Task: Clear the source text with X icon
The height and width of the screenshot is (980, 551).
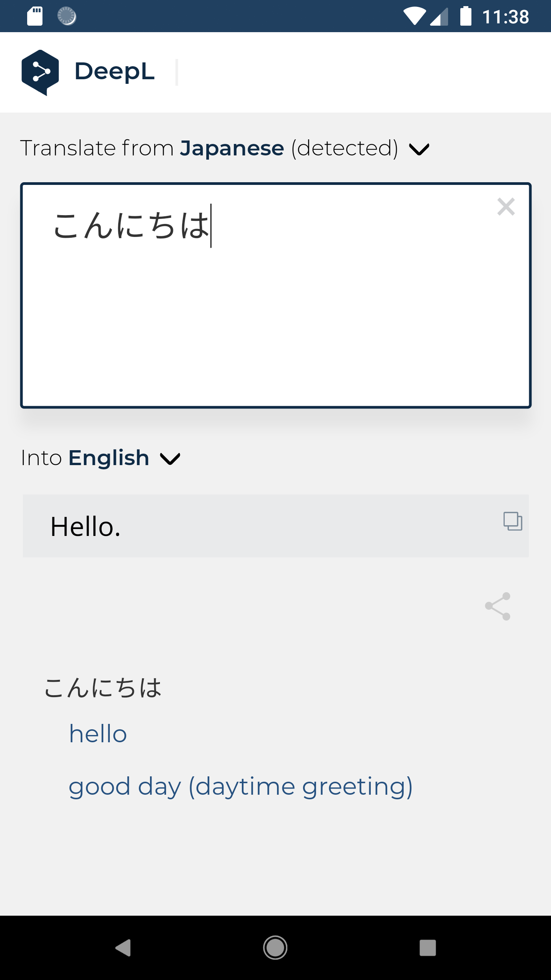Action: pos(505,207)
